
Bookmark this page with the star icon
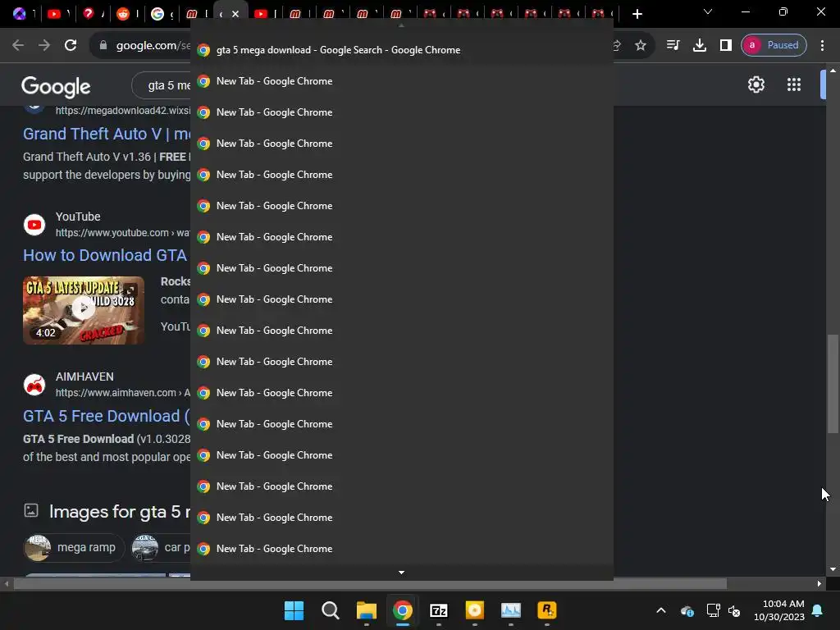point(640,46)
